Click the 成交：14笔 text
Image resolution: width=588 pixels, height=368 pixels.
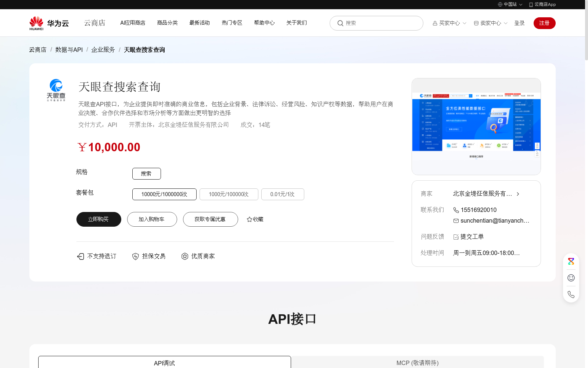coord(255,125)
